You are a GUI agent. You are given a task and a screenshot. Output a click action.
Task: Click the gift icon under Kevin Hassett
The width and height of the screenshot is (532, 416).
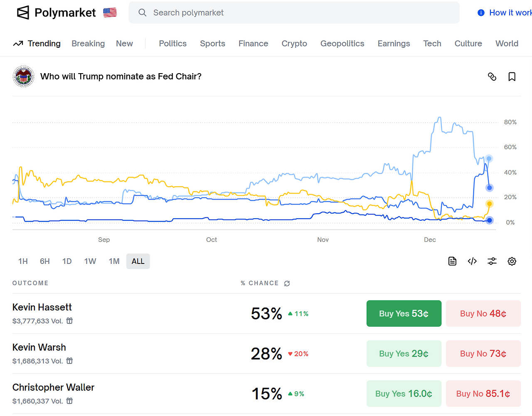point(70,321)
